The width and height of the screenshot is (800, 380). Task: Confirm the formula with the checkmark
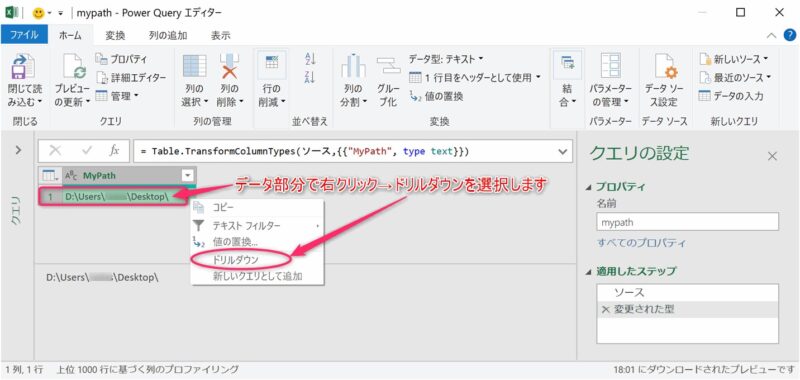pos(86,151)
